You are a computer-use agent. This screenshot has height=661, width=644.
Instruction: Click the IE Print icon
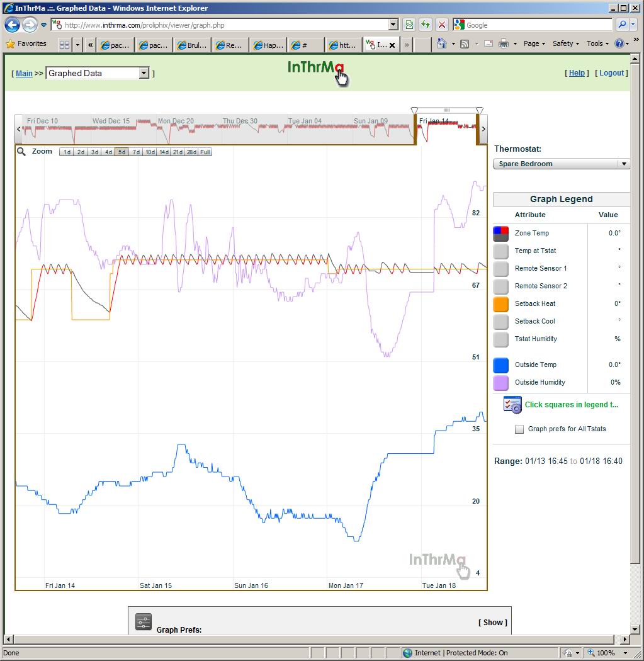point(504,44)
